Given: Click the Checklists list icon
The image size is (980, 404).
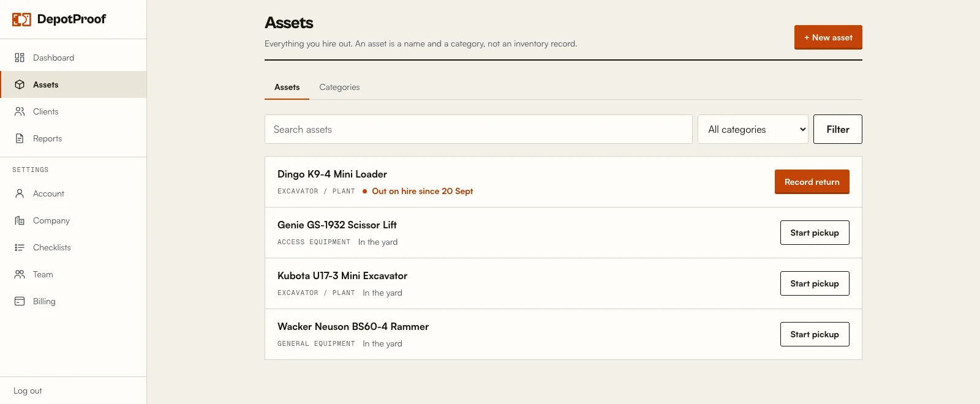Looking at the screenshot, I should click(x=20, y=247).
